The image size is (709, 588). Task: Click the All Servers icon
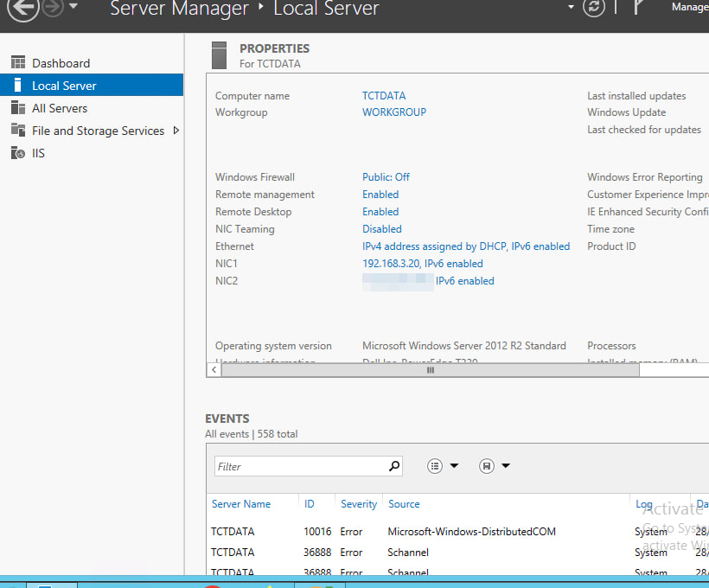[18, 107]
